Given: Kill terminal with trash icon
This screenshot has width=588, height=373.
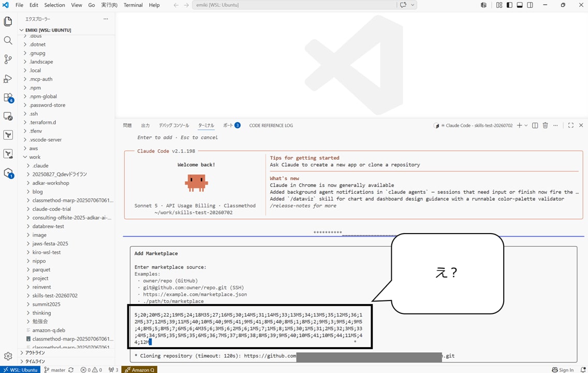Looking at the screenshot, I should click(x=545, y=125).
